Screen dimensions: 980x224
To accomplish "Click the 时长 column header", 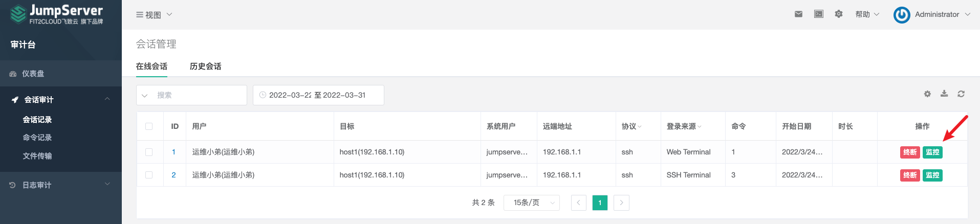I will [845, 126].
